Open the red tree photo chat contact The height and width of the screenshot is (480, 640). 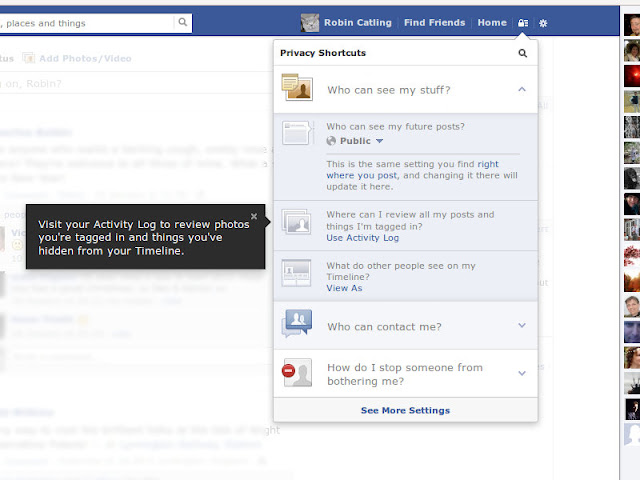pyautogui.click(x=632, y=256)
